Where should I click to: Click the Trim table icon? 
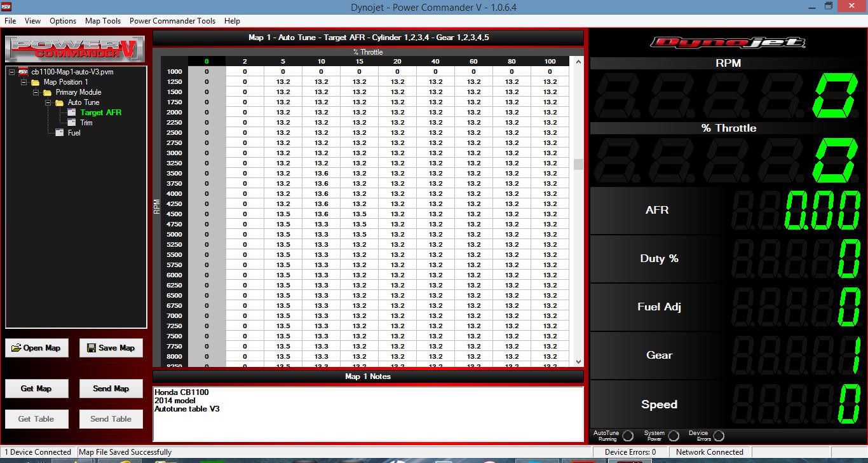tap(72, 123)
